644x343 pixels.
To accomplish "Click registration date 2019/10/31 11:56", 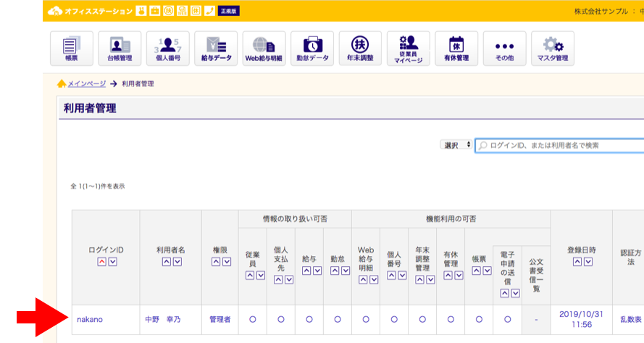I will click(x=581, y=320).
